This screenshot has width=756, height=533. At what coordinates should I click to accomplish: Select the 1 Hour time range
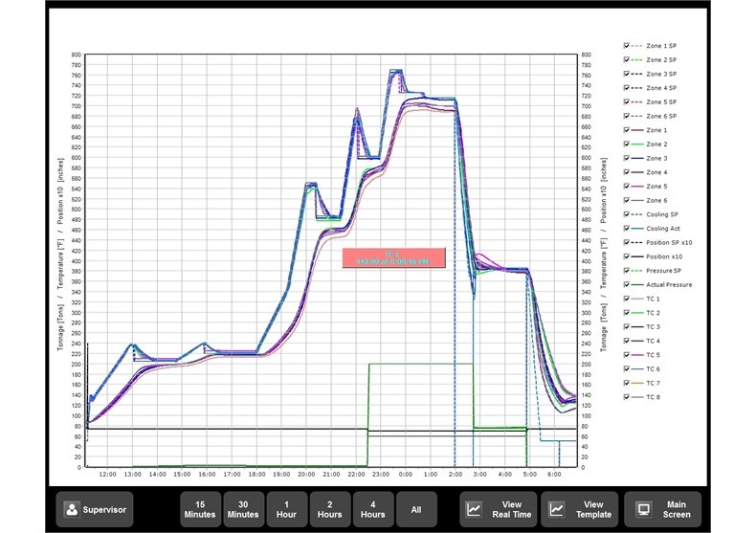click(286, 510)
